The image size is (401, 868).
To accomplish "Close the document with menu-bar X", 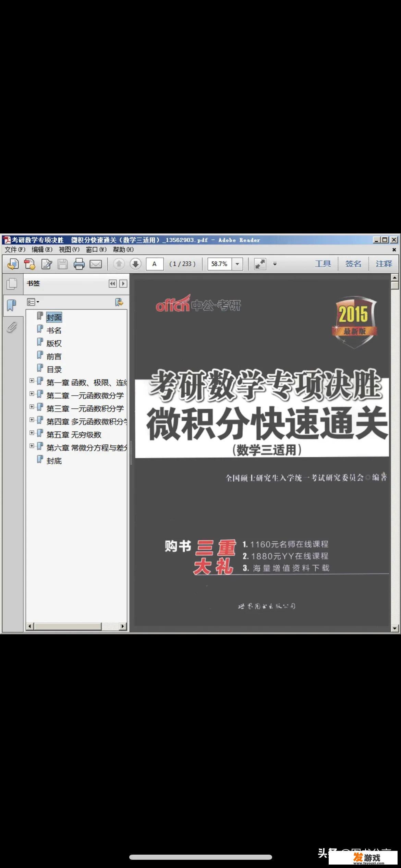I will 394,250.
